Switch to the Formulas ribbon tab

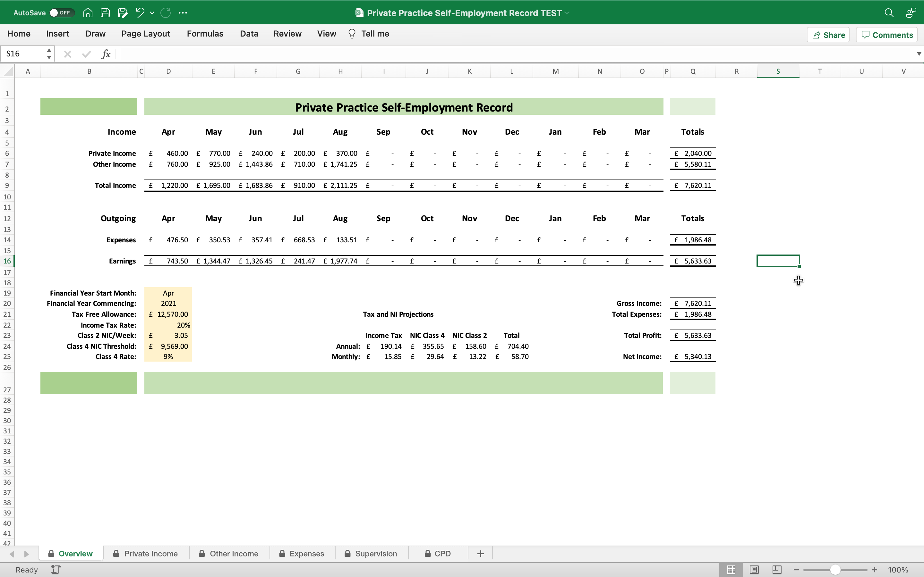[x=205, y=34]
